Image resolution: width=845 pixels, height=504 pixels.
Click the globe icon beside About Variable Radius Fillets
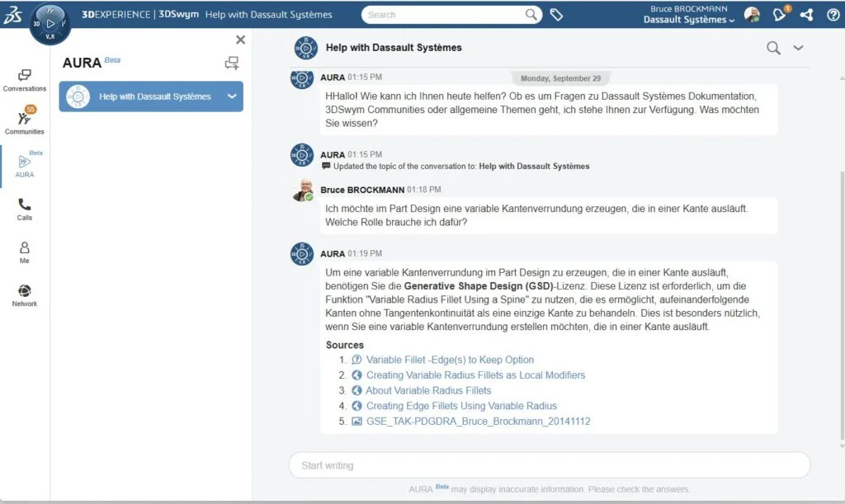pyautogui.click(x=356, y=390)
